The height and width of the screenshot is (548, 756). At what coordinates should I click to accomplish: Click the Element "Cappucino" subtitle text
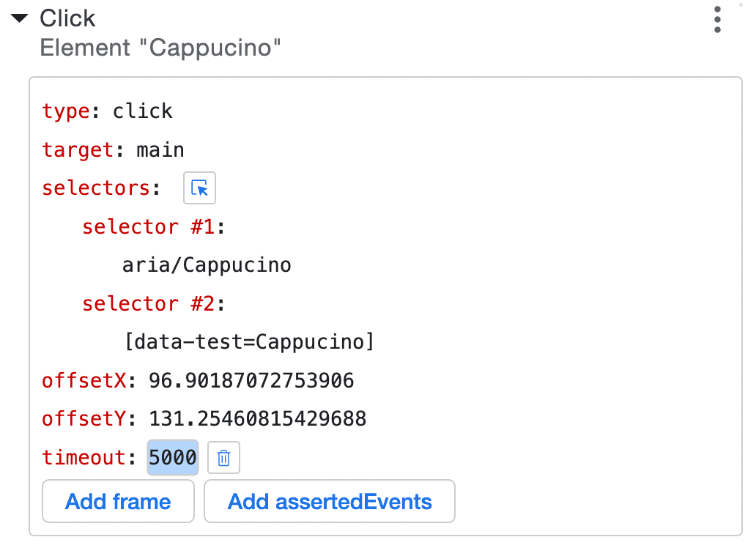pyautogui.click(x=160, y=48)
